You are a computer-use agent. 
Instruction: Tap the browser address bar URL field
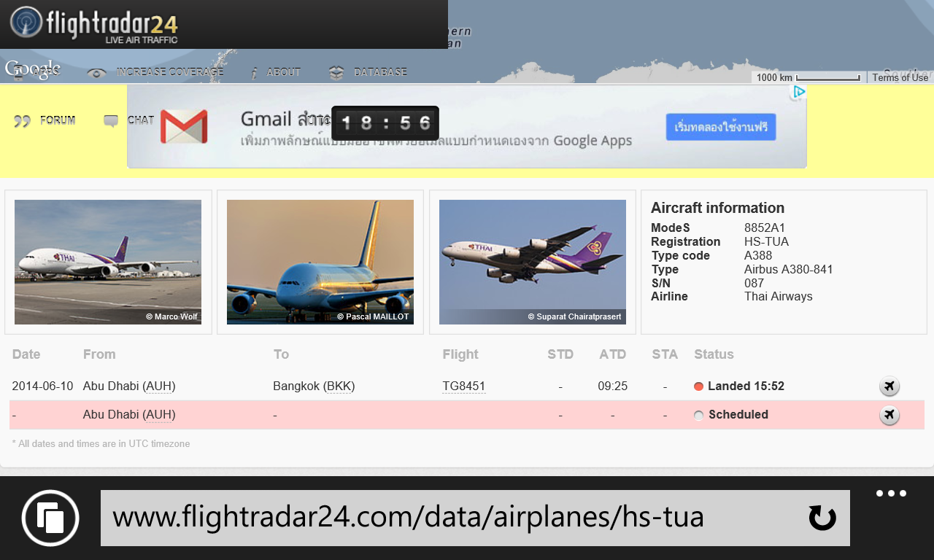[475, 518]
